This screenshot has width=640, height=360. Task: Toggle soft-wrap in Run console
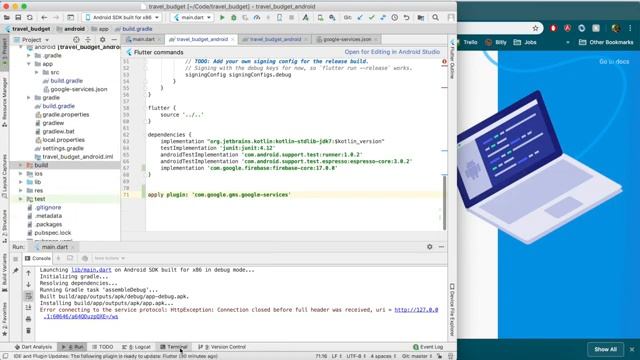[29, 296]
